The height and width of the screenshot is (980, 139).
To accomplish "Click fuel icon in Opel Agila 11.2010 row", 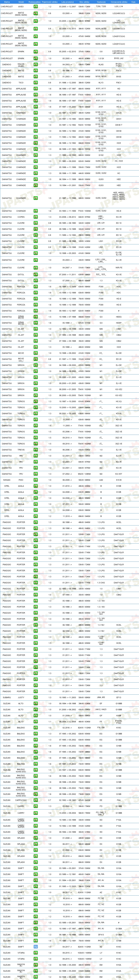I will [35, 516].
